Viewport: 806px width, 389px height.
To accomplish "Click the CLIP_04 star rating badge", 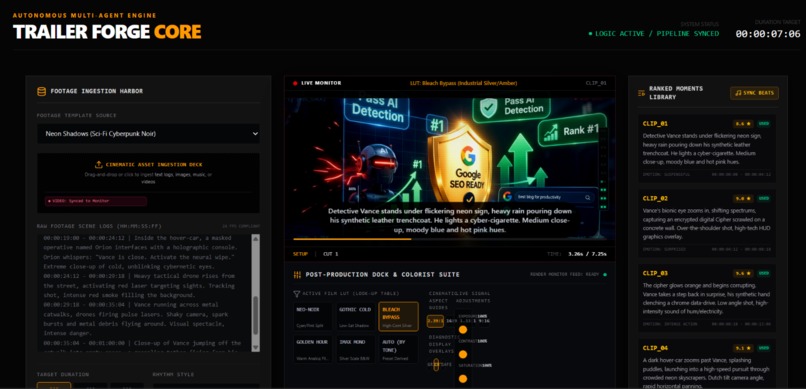I will point(743,348).
